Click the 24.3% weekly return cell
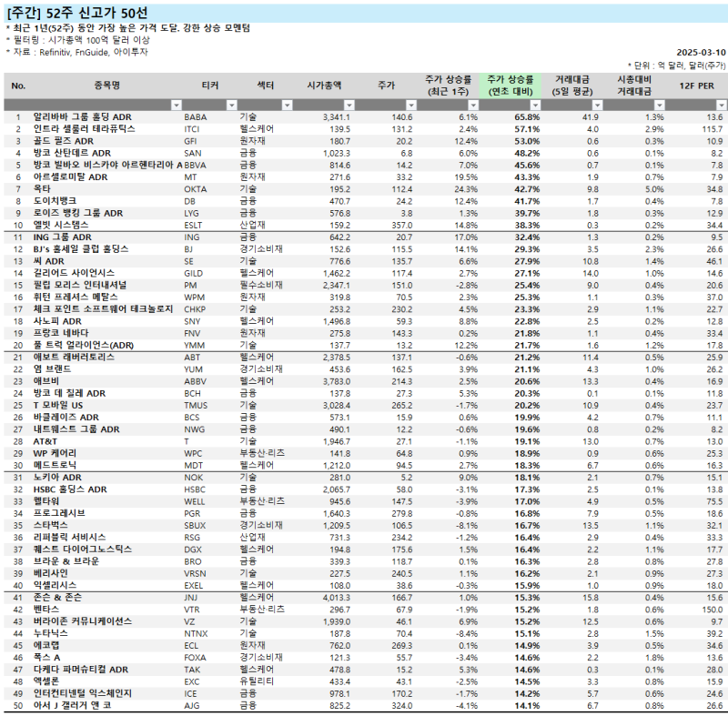This screenshot has width=728, height=716. pos(466,189)
